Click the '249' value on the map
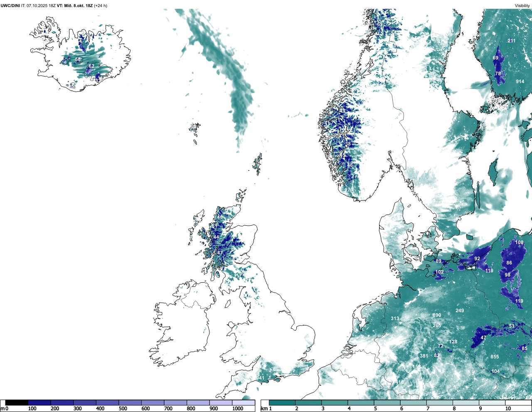This screenshot has width=532, height=412. click(x=460, y=311)
